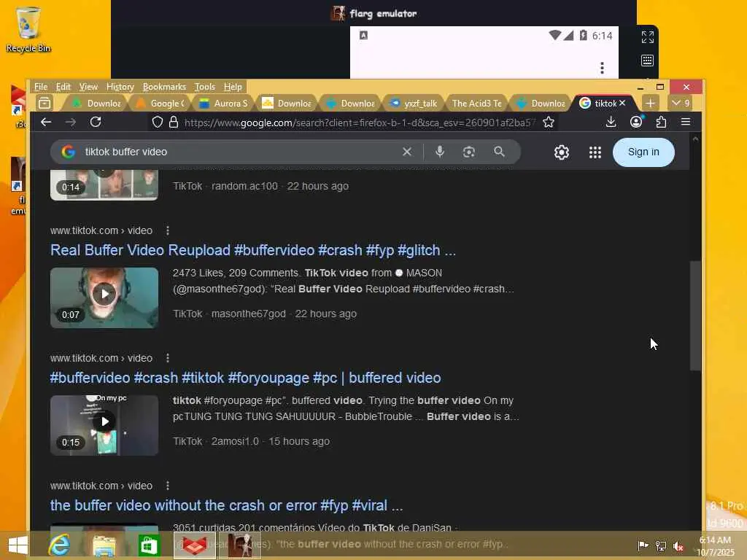Screen dimensions: 747x560
Task: Open the Firefox downloads panel
Action: pos(611,122)
